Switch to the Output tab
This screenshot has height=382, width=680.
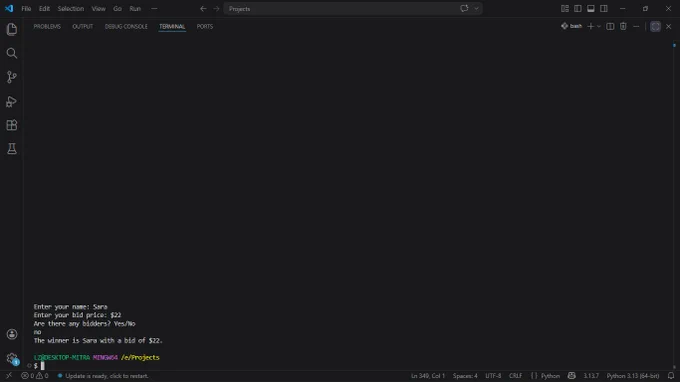tap(82, 26)
